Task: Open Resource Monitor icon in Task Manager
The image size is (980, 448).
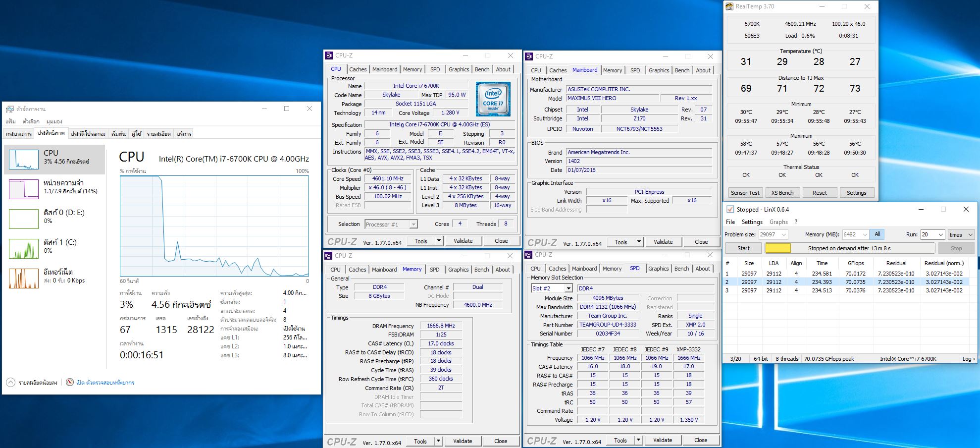Action: coord(70,383)
